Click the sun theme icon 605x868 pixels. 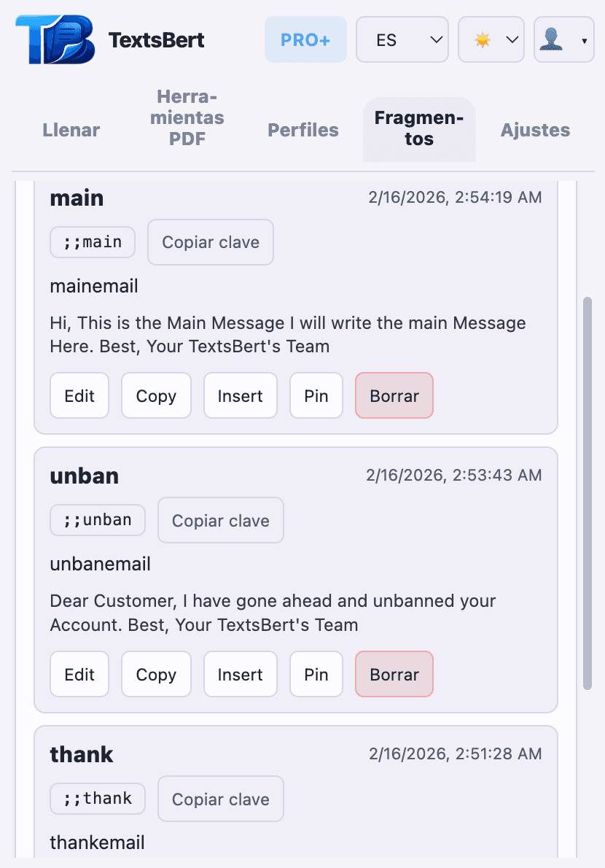click(481, 39)
